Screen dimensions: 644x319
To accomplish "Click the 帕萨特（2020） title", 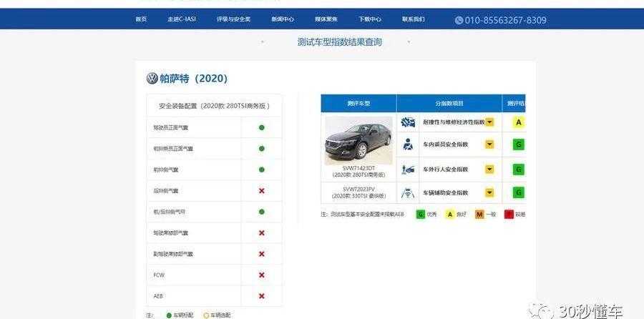I will [x=193, y=79].
